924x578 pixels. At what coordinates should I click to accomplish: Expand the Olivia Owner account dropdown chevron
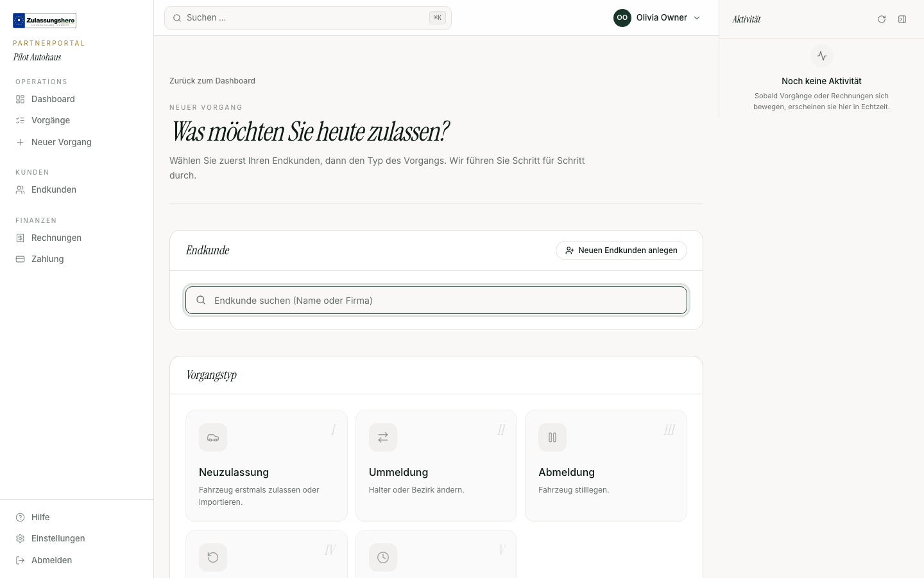click(697, 18)
